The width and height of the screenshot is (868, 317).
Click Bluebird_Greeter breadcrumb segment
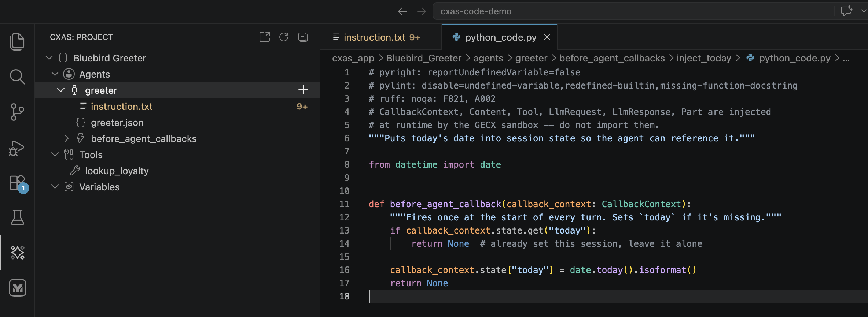pos(424,58)
